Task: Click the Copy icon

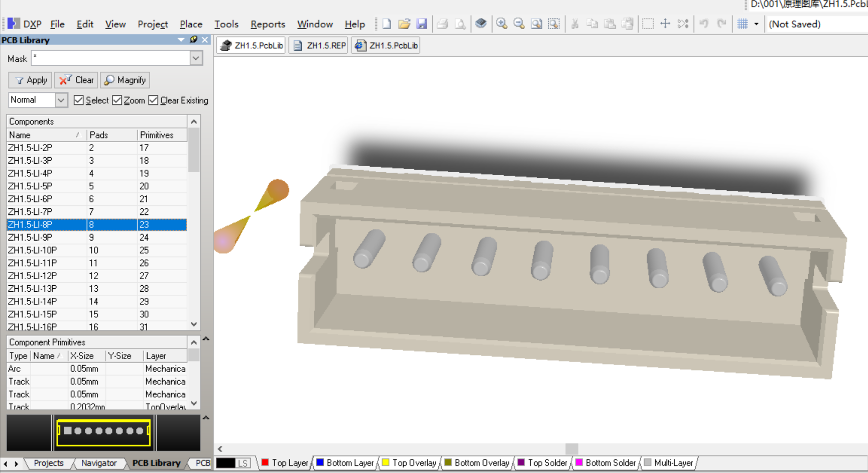Action: [x=592, y=24]
